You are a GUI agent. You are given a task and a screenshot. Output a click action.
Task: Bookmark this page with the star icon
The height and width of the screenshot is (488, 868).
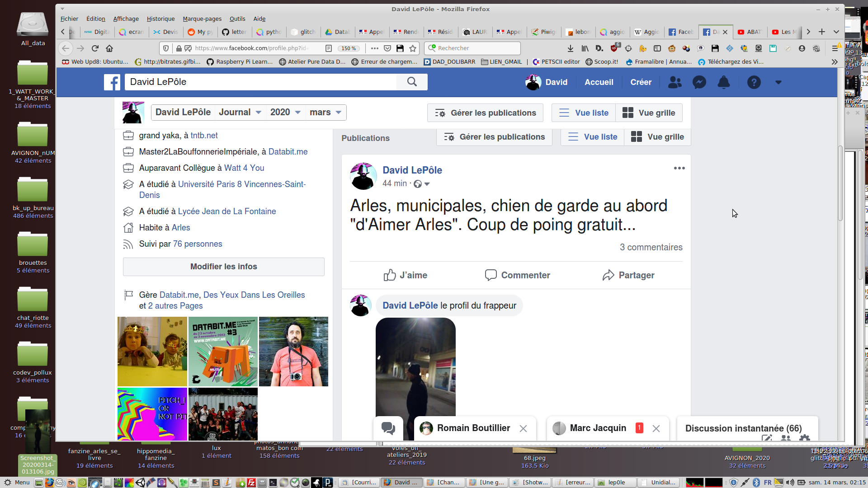click(413, 48)
